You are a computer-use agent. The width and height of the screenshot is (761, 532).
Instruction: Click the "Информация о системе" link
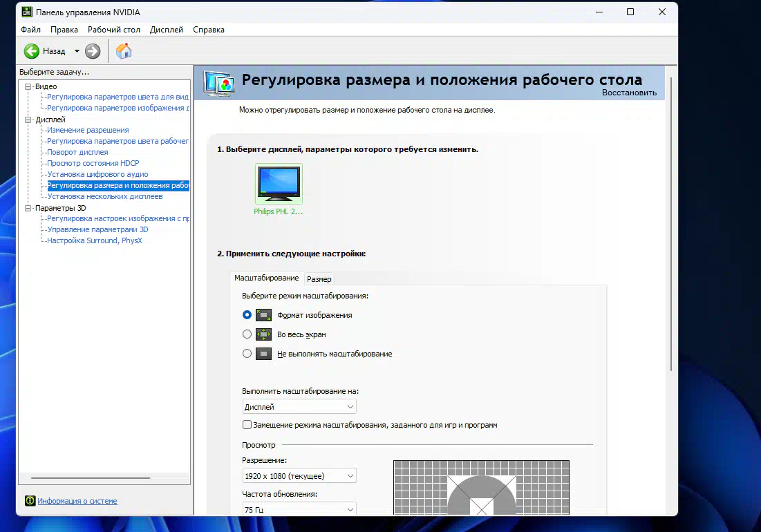(77, 501)
